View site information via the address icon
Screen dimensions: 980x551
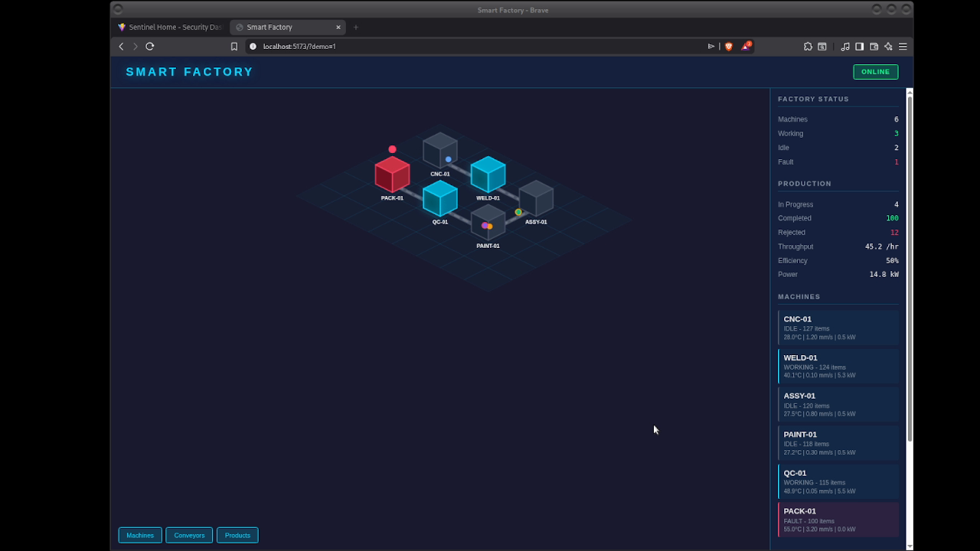click(253, 46)
